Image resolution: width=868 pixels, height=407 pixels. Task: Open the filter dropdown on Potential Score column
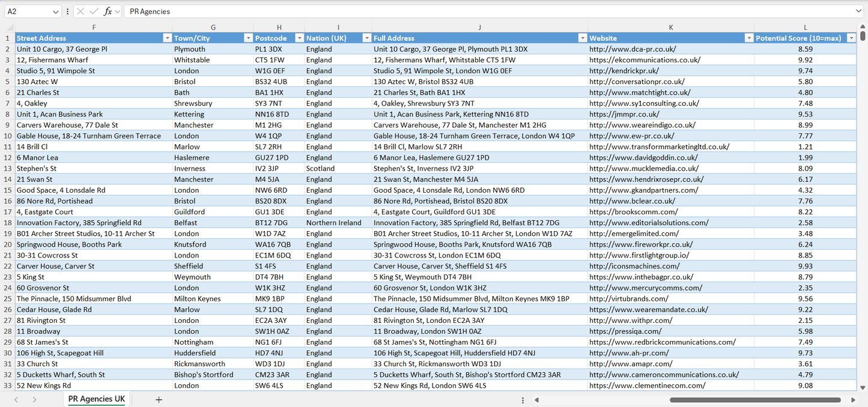tap(851, 37)
